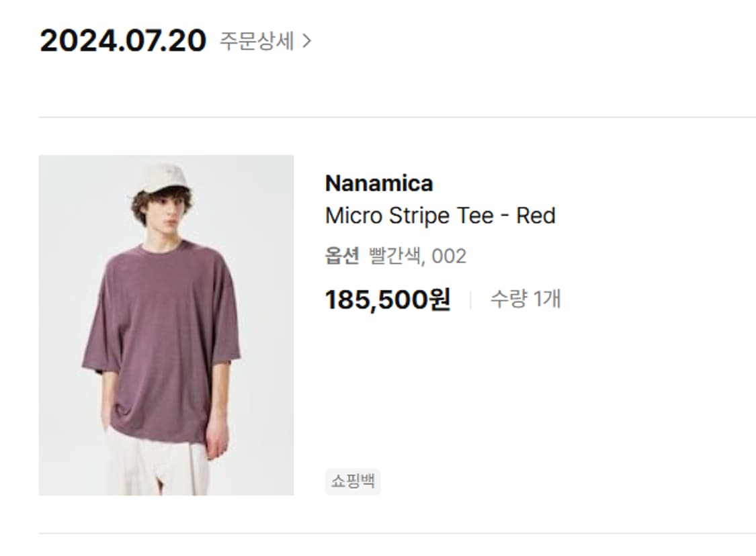Click the divider between price and quantity
Viewport: 756px width, 556px height.
pos(470,300)
